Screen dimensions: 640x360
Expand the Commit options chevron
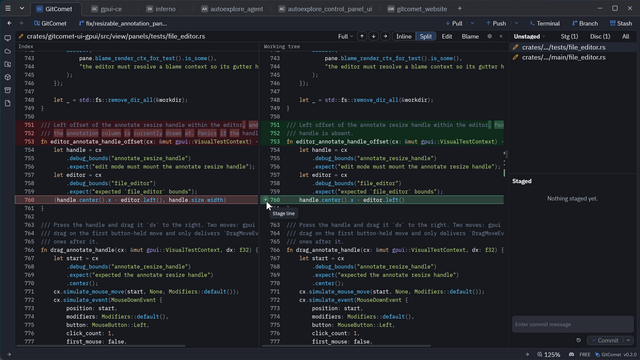pyautogui.click(x=629, y=340)
